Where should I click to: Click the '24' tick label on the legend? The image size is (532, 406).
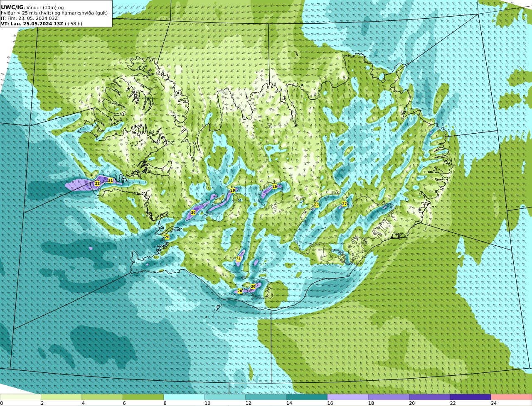coord(494,403)
